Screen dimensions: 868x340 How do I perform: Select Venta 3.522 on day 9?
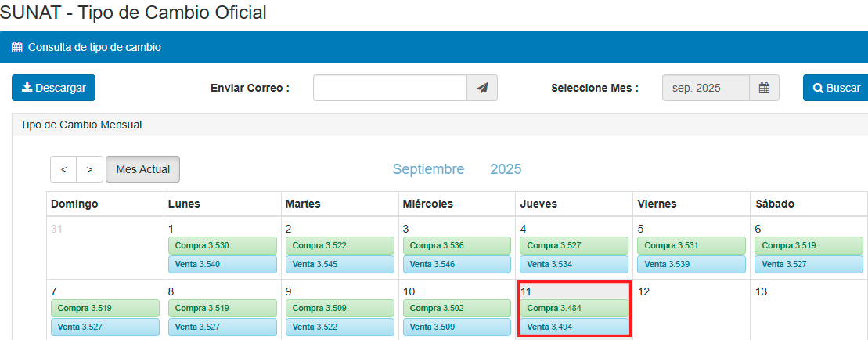tap(340, 327)
